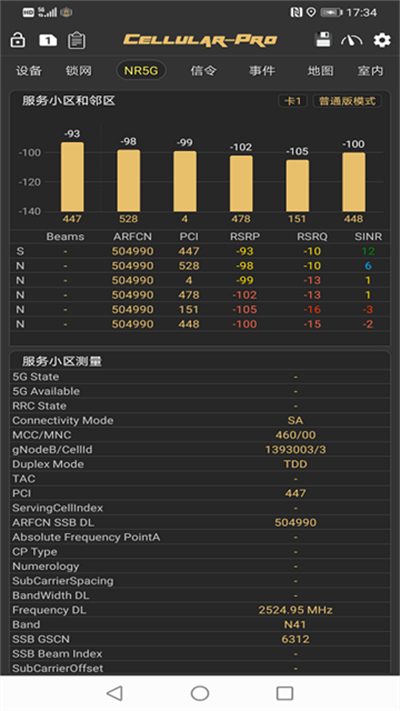Open the speedometer gauge icon
This screenshot has height=711, width=400.
pyautogui.click(x=352, y=40)
